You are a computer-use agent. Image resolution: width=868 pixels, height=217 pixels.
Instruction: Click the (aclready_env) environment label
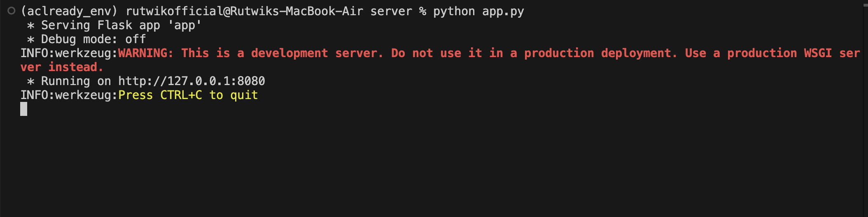coord(69,12)
